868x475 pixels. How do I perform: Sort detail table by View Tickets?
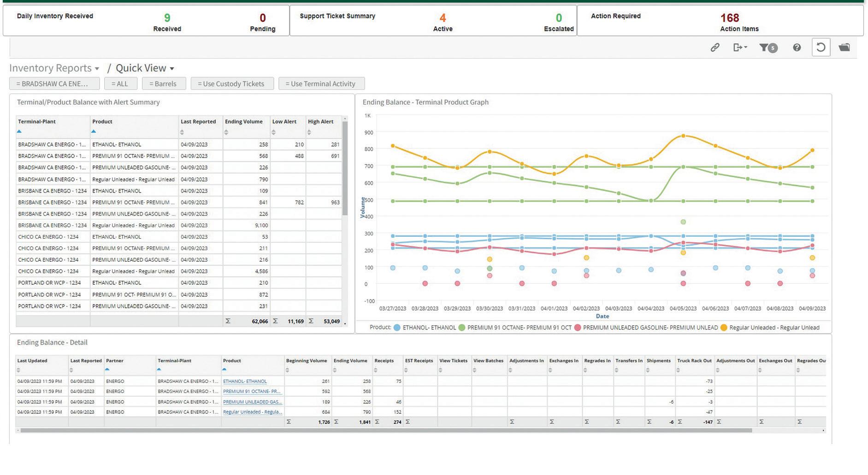pyautogui.click(x=441, y=370)
